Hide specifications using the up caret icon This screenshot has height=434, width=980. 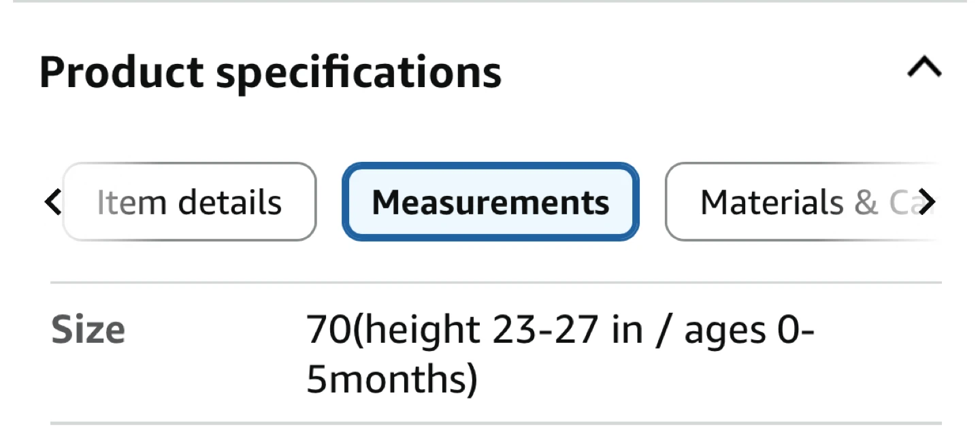[x=924, y=69]
